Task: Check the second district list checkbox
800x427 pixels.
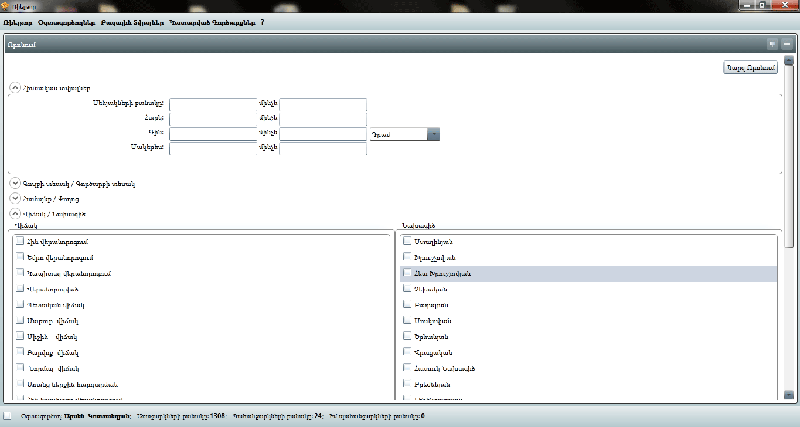Action: pos(407,257)
